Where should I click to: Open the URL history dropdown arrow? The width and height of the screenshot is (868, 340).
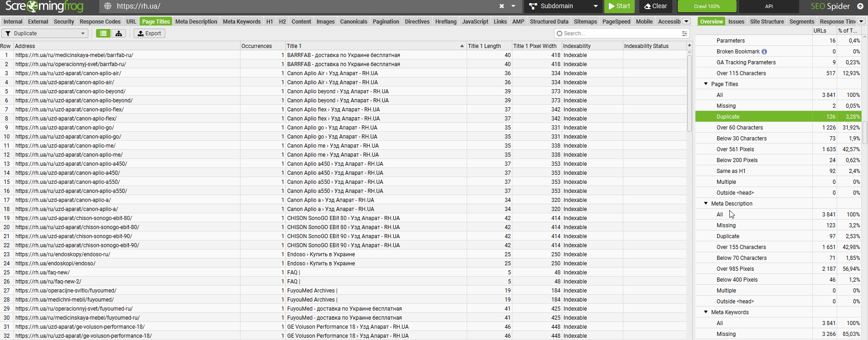coord(513,6)
